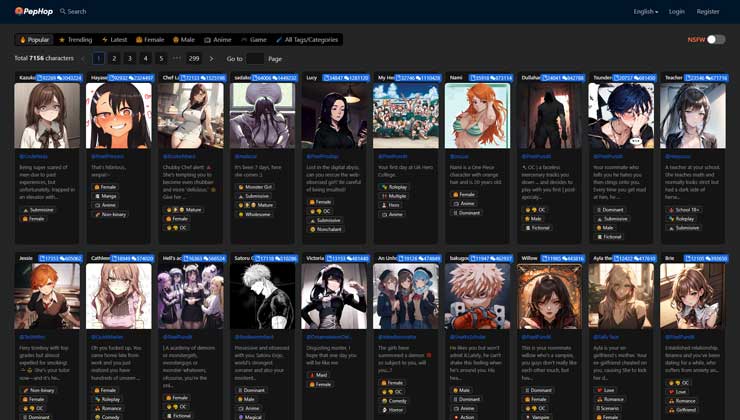The height and width of the screenshot is (420, 740).
Task: Open the Nami character thumbnail
Action: pyautogui.click(x=469, y=115)
